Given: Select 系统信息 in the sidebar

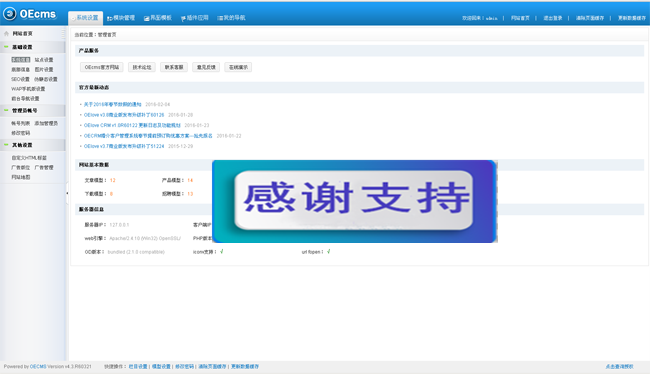Looking at the screenshot, I should click(20, 60).
